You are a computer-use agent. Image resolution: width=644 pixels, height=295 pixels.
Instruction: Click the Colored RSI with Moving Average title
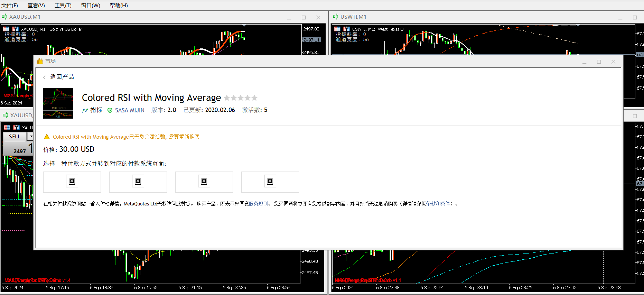[x=151, y=98]
